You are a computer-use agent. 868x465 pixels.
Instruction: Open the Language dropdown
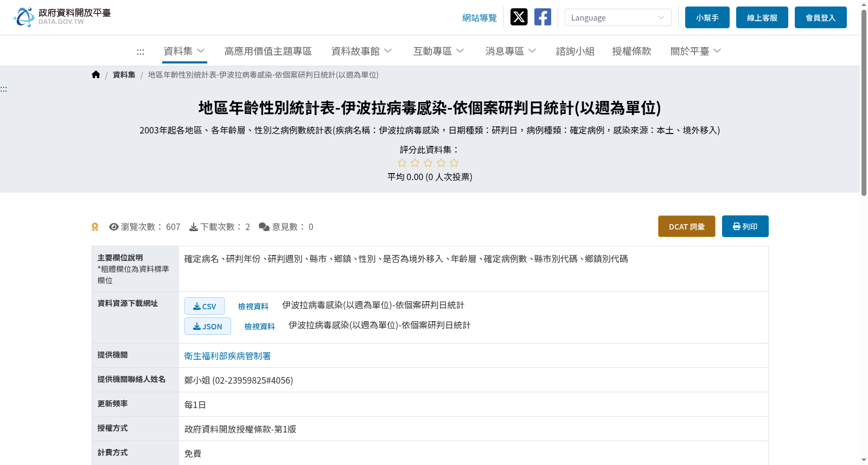618,17
